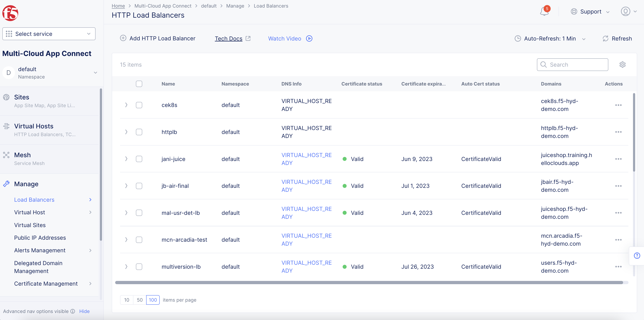This screenshot has width=644, height=320.
Task: Open Certificate Management in sidebar
Action: (46, 284)
